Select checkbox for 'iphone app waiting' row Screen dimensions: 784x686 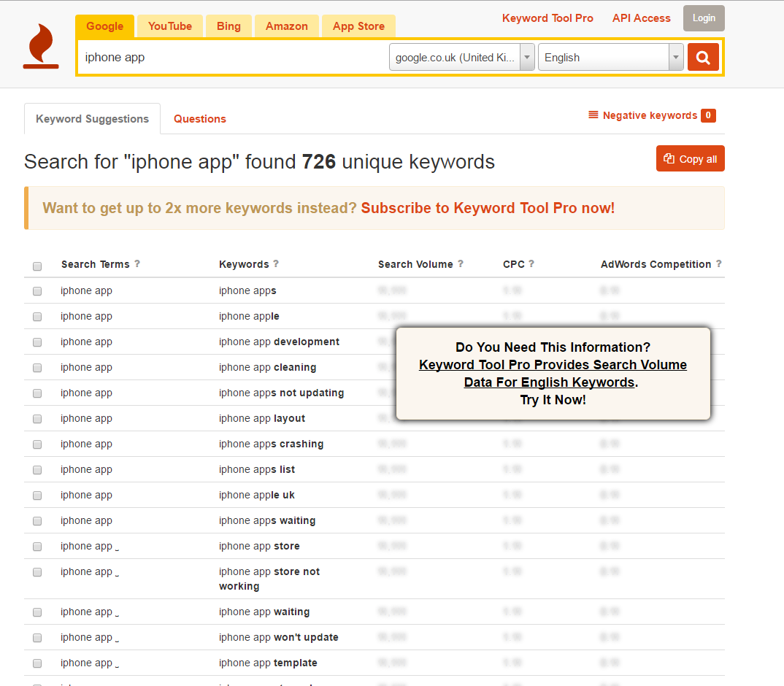(x=37, y=612)
